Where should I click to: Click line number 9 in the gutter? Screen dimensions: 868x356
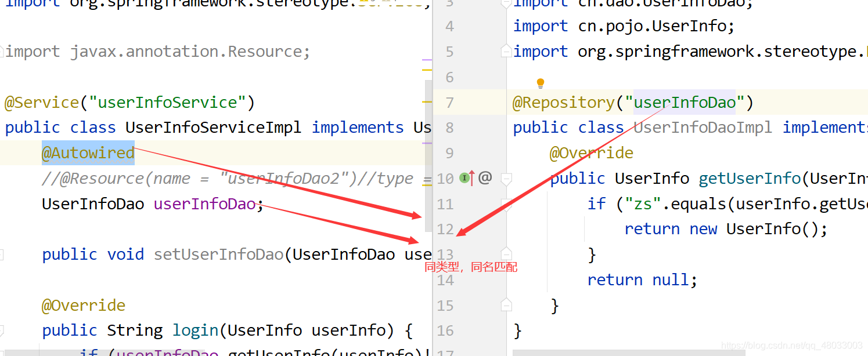(x=449, y=153)
